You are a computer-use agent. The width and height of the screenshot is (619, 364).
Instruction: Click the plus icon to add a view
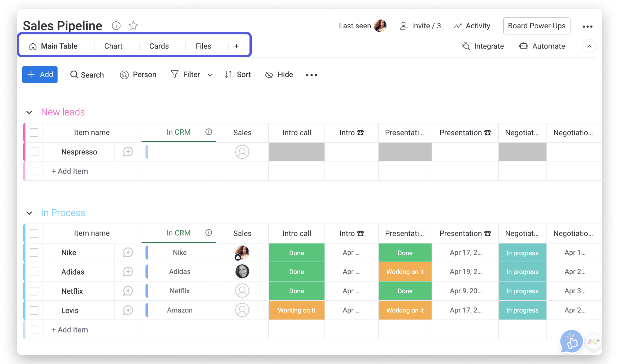pos(236,46)
